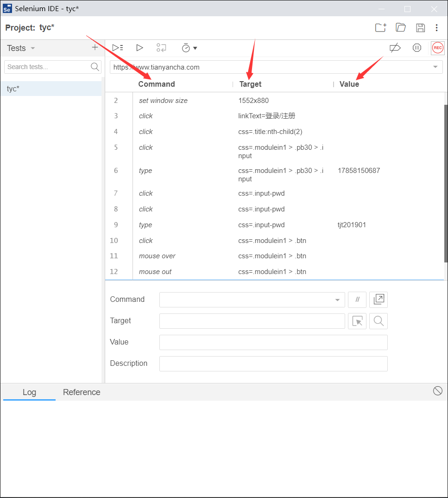Screen dimensions: 448x498
Task: Clear the log with the circle-slash icon
Action: pyautogui.click(x=437, y=391)
